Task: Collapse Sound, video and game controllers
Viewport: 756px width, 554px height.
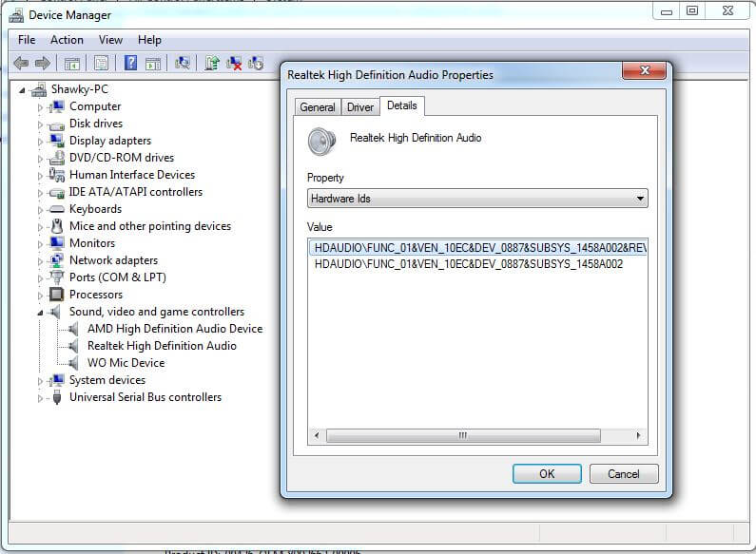Action: coord(40,314)
